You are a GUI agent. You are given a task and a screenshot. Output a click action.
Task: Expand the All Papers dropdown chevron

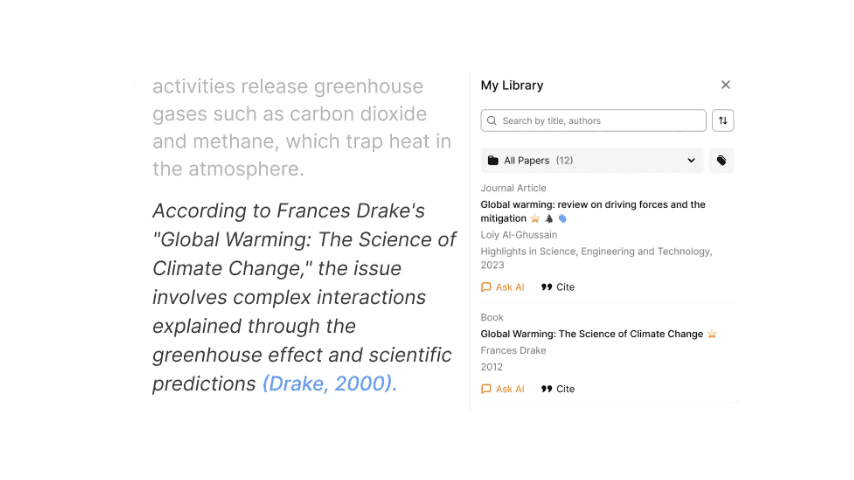tap(691, 161)
